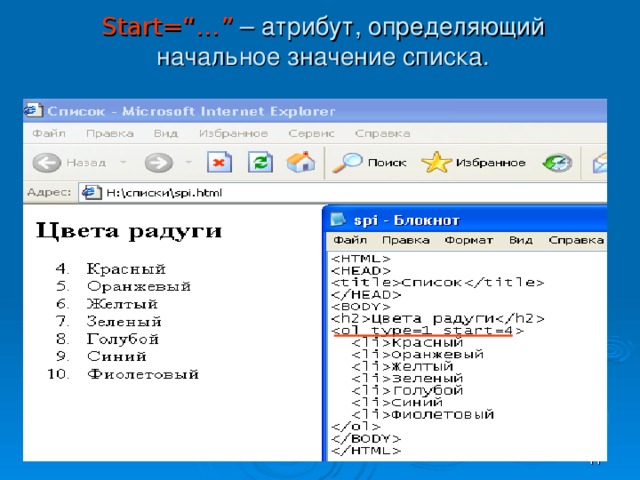This screenshot has height=480, width=640.
Task: Click the Mail envelope icon in toolbar
Action: coord(600,163)
